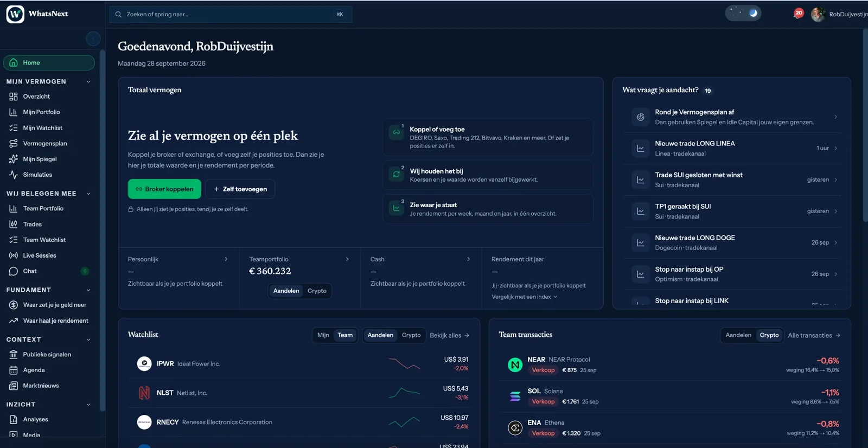Open the RobDuijvestijn profile avatar

pyautogui.click(x=818, y=14)
